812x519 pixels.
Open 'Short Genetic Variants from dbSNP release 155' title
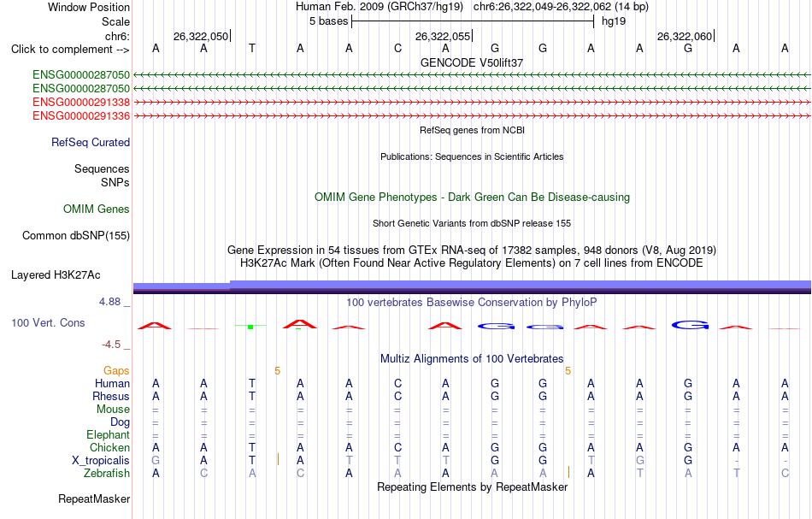tap(472, 223)
